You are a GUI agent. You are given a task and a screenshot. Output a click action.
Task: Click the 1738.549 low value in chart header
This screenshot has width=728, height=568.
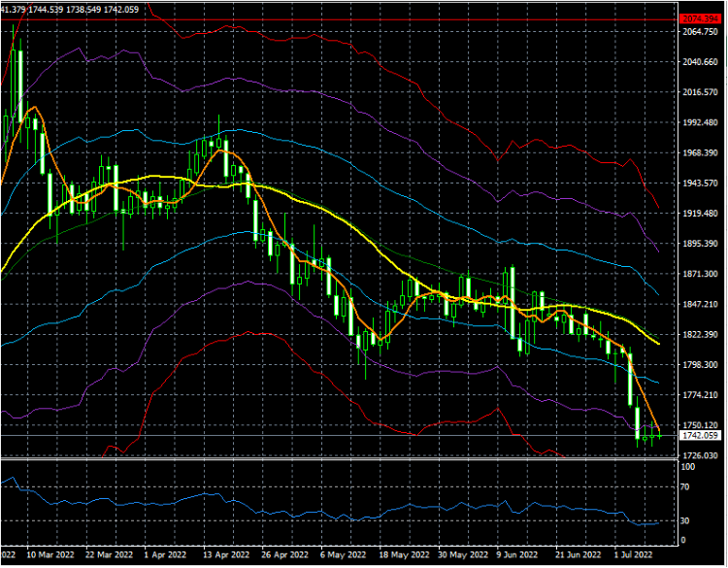click(x=83, y=10)
